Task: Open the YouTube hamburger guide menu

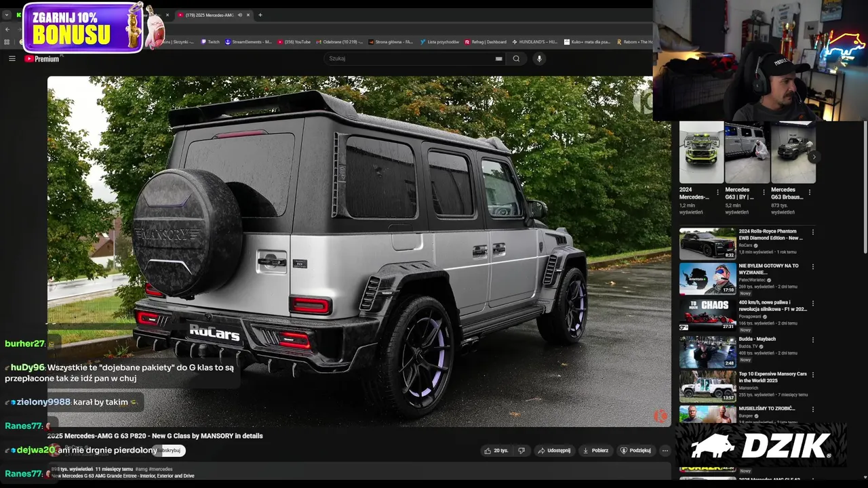Action: (12, 58)
